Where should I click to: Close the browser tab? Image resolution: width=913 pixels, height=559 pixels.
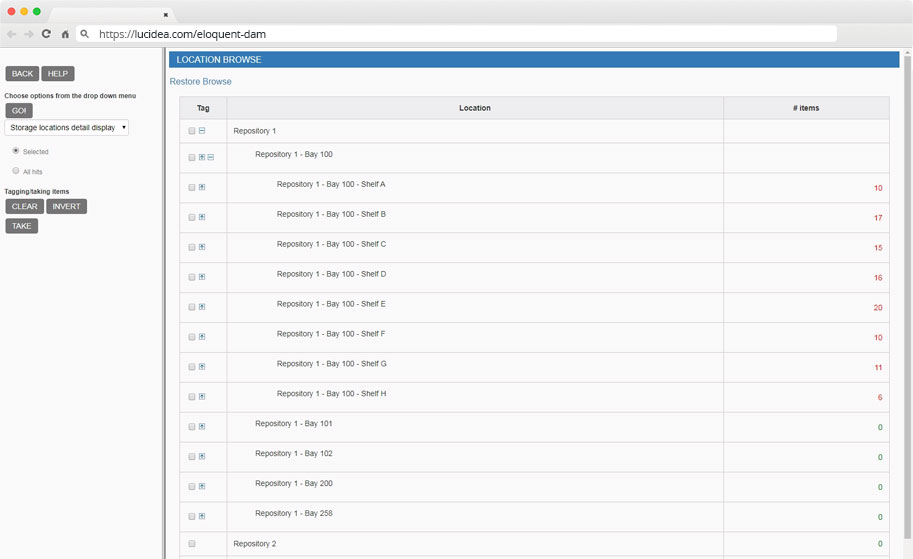165,15
